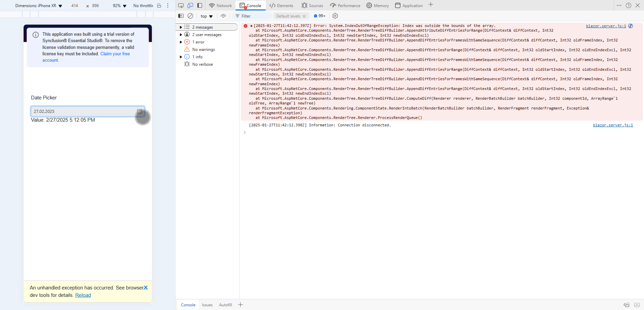Open the date picker calendar icon

(139, 112)
